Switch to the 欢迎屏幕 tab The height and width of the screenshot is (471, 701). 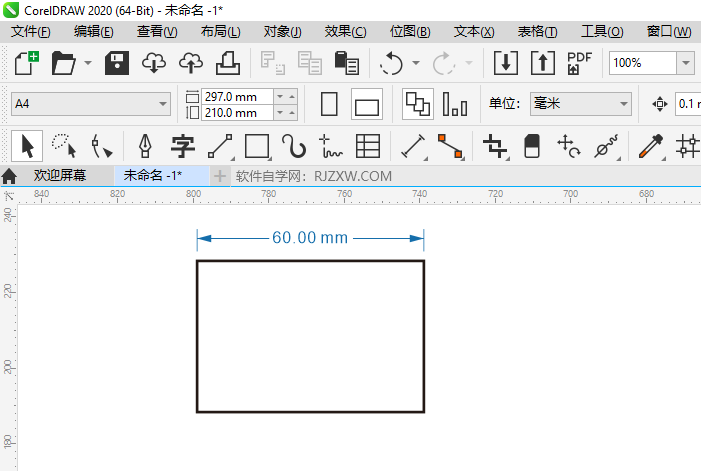(x=60, y=176)
